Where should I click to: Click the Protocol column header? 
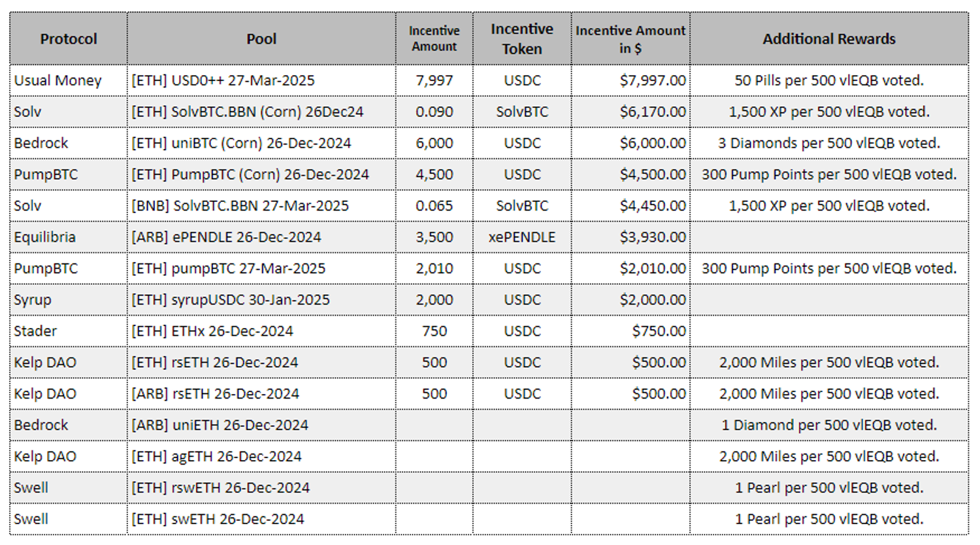pyautogui.click(x=69, y=39)
